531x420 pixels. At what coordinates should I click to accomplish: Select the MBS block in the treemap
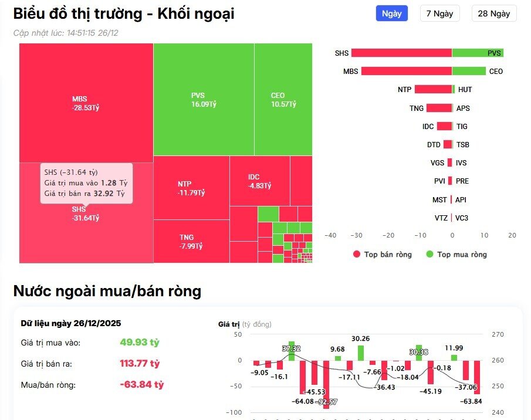pyautogui.click(x=85, y=100)
